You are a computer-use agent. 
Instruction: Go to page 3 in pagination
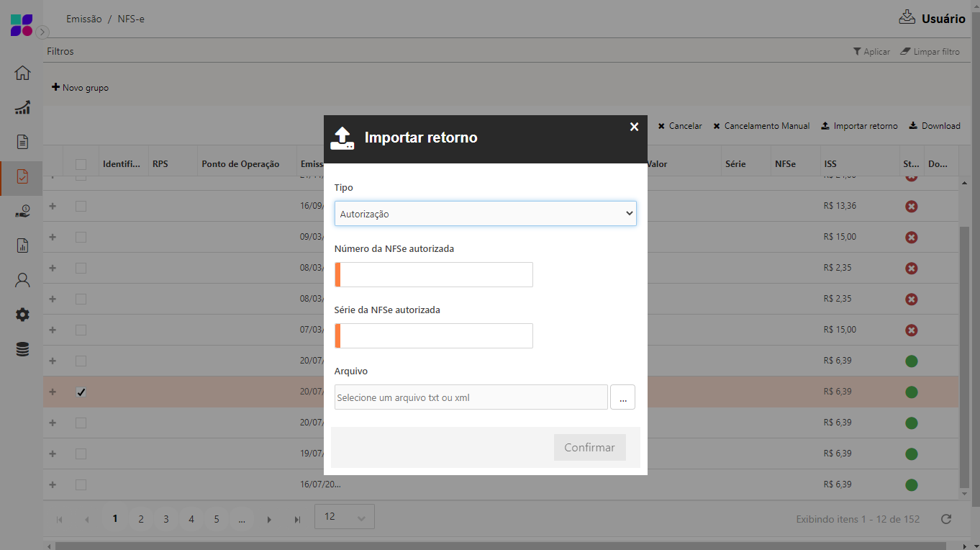click(166, 519)
